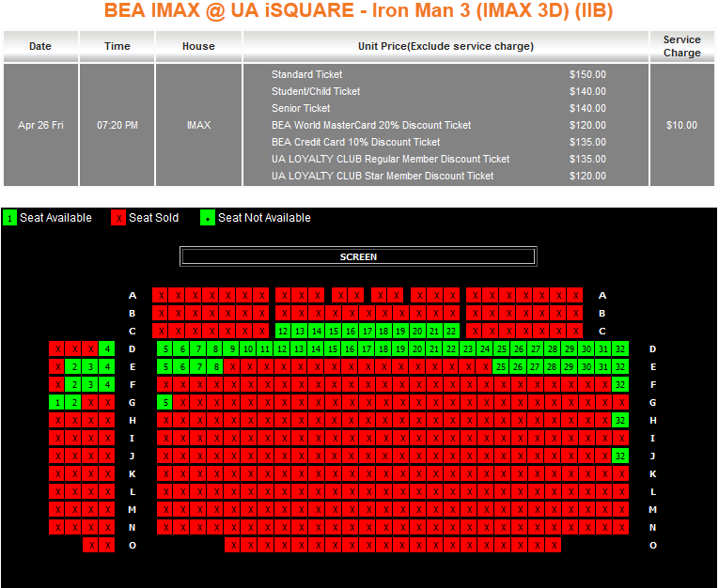
Task: Click the 'Apr 26 Fri' date cell
Action: 40,125
